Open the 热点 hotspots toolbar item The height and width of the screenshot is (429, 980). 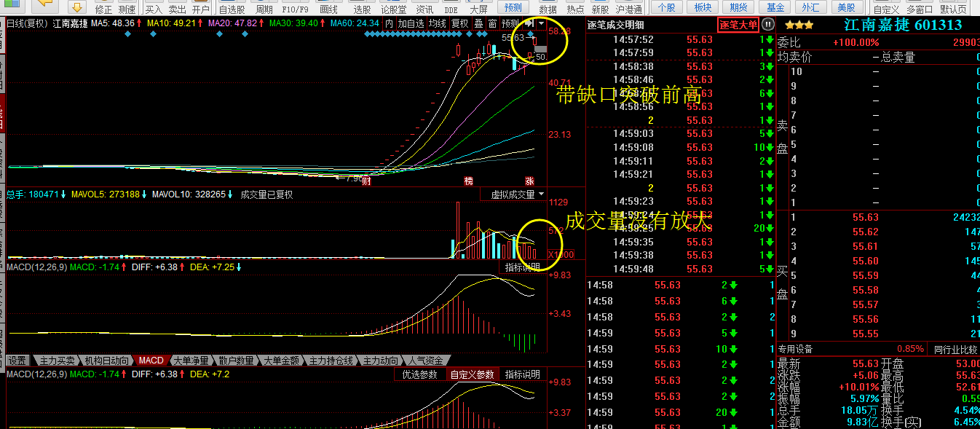(575, 9)
